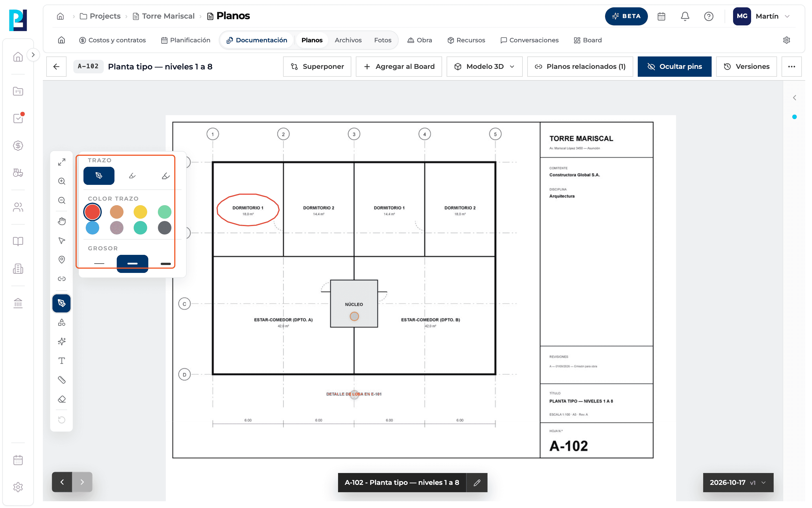Open the help question mark
The image size is (812, 508).
point(708,16)
